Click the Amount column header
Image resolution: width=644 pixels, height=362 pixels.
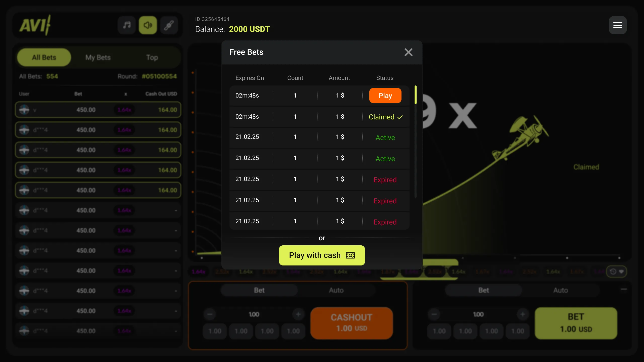click(x=339, y=78)
